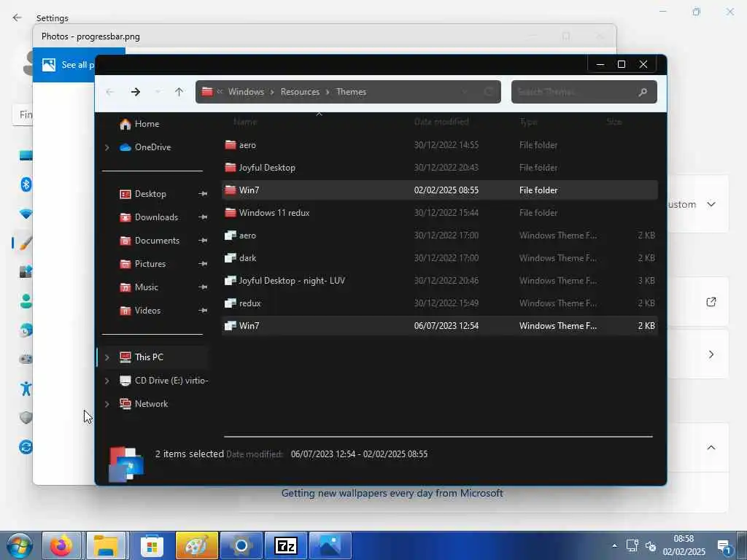Click the Explorer forward arrow
Image resolution: width=747 pixels, height=560 pixels.
[x=136, y=92]
